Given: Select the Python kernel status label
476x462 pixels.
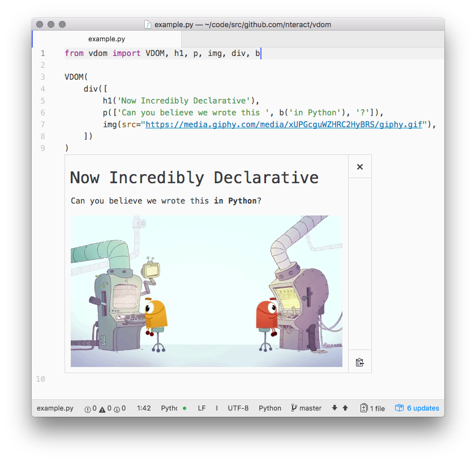Looking at the screenshot, I should tap(169, 408).
